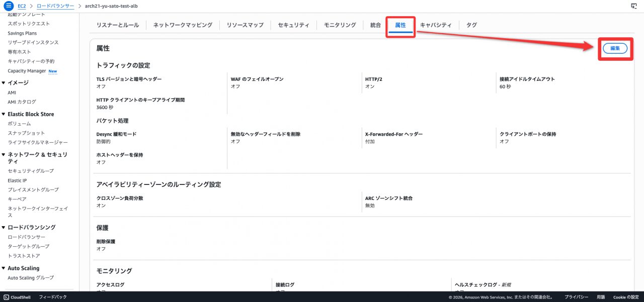
Task: Click the EC2 breadcrumb link
Action: click(x=22, y=6)
